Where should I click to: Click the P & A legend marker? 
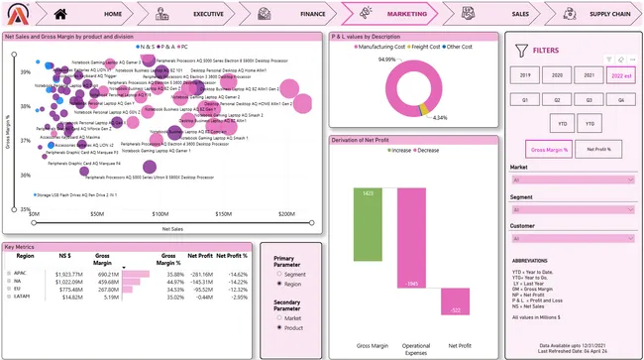click(x=159, y=47)
